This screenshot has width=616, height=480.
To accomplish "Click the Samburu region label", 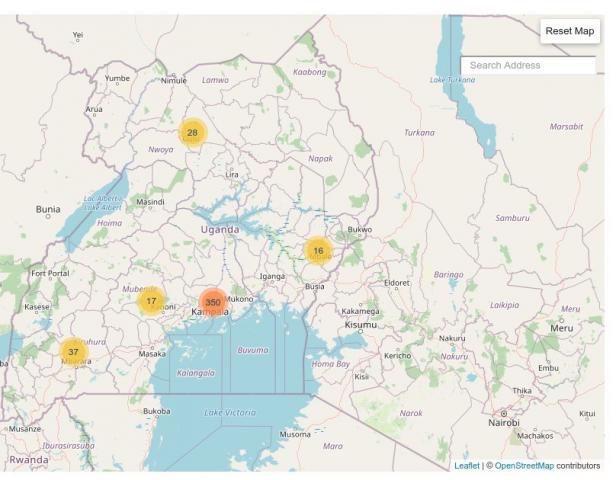I will click(x=512, y=218).
